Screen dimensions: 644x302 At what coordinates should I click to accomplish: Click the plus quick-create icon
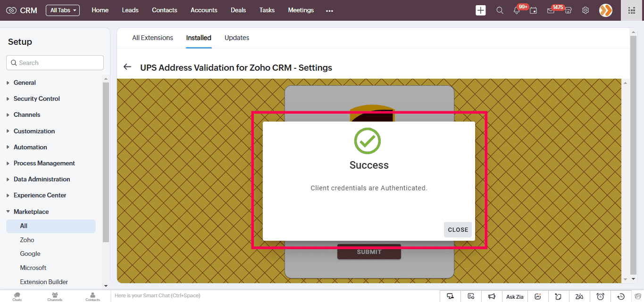[480, 10]
